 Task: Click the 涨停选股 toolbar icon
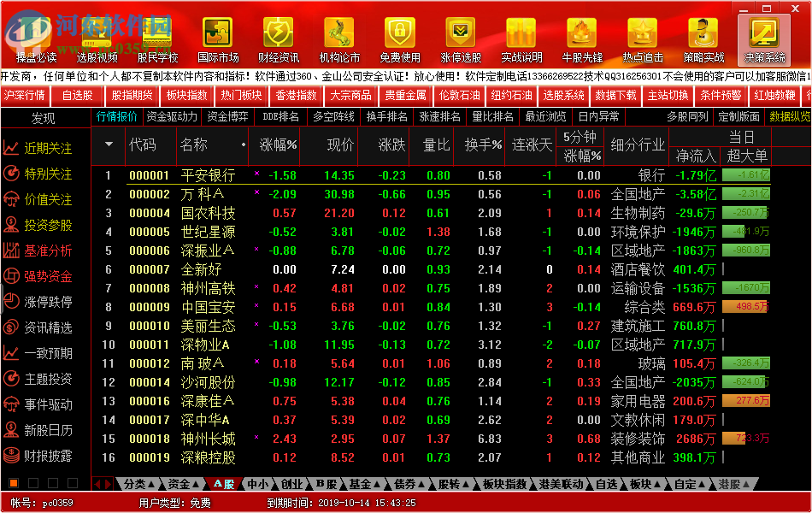click(x=461, y=34)
